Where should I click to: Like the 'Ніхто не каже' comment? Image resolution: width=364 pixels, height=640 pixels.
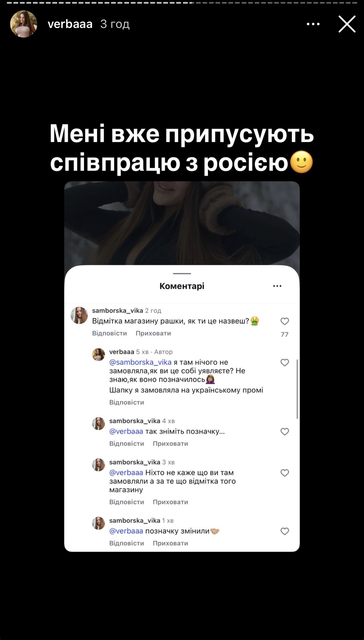284,473
